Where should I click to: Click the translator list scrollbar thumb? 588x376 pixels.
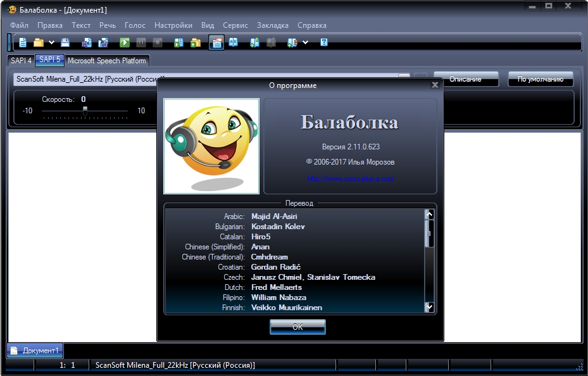pos(429,234)
